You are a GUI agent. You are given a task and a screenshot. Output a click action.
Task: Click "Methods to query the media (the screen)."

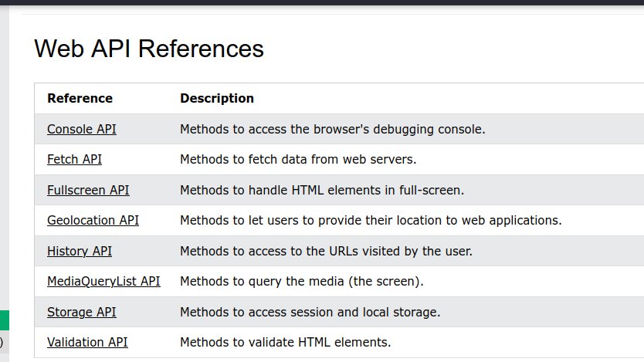tap(302, 282)
